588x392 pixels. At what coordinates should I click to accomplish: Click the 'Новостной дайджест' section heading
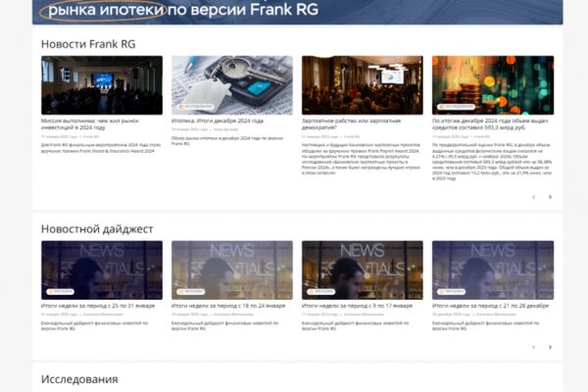97,228
